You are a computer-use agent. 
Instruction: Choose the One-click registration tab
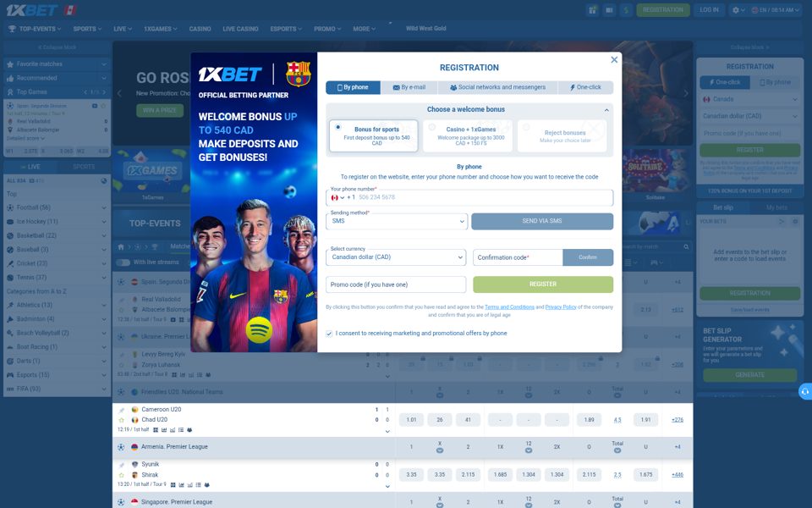click(585, 87)
